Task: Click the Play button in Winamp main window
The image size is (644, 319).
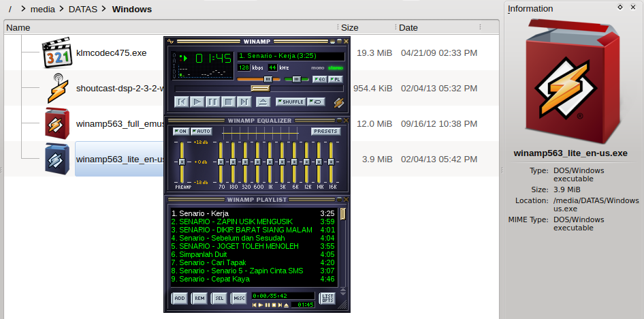Action: point(197,102)
